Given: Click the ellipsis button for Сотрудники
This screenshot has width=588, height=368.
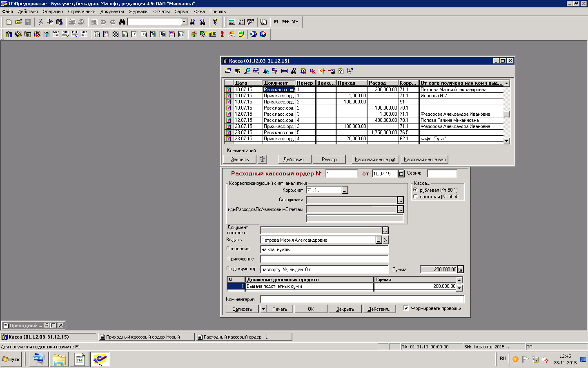Looking at the screenshot, I should pos(400,200).
